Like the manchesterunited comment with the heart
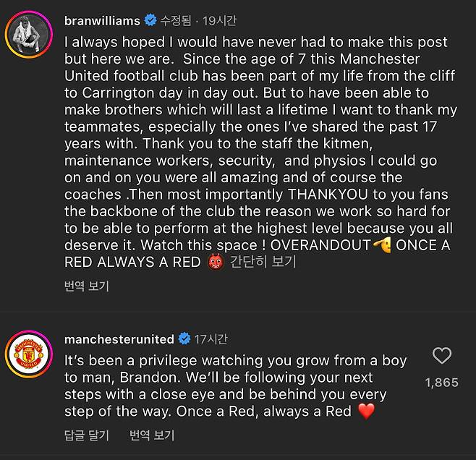Screen dimensions: 476x460 (441, 356)
